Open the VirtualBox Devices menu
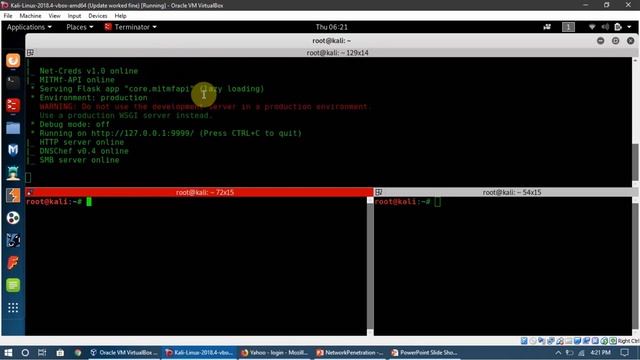The image size is (640, 360). [98, 16]
